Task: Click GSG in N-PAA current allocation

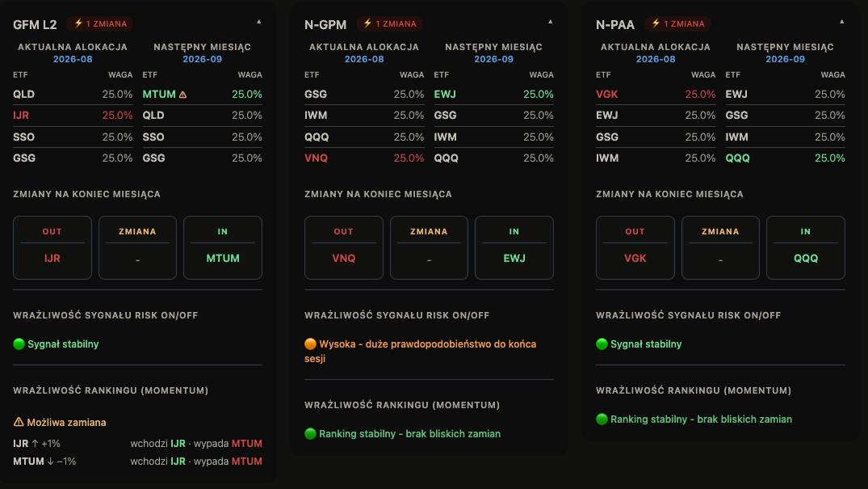Action: (607, 137)
